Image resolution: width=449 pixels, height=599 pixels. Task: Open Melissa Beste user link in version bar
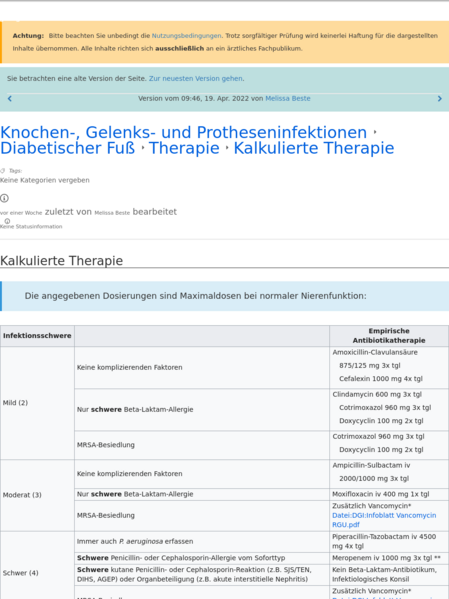pos(288,98)
